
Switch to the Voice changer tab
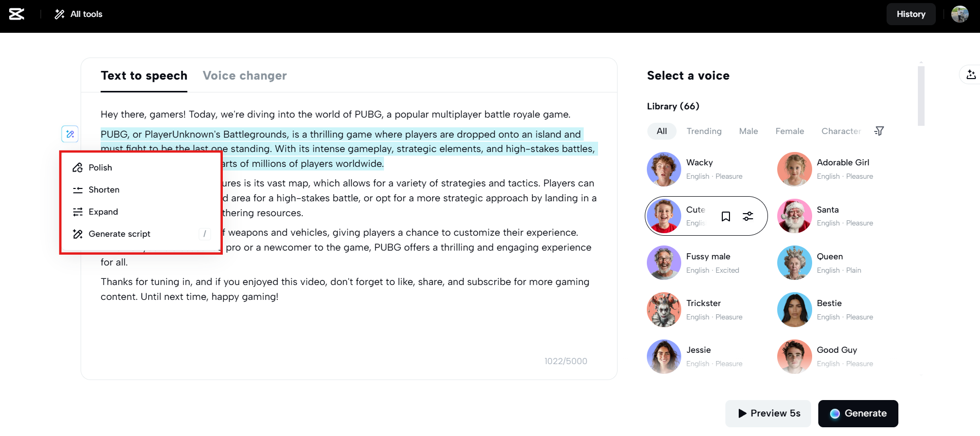coord(244,75)
